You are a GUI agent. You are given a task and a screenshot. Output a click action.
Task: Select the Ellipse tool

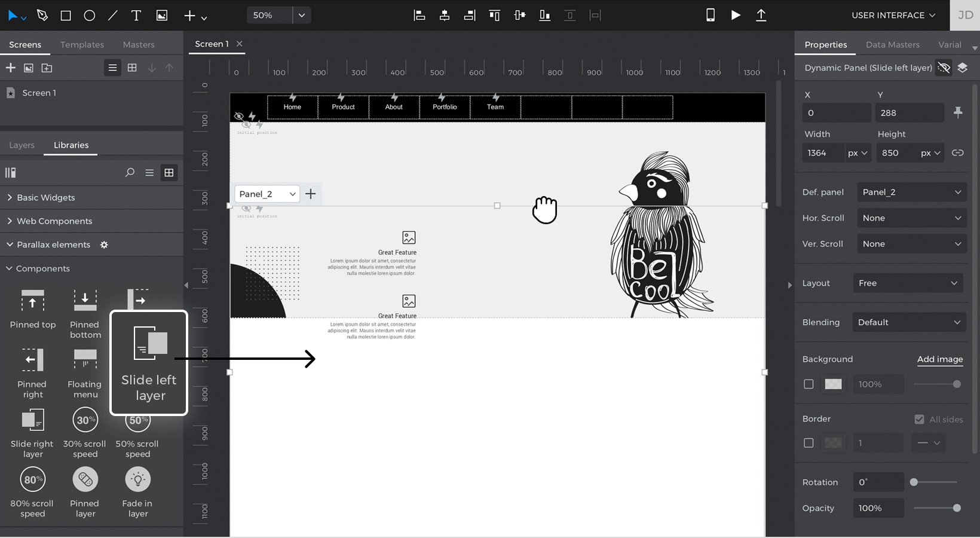click(x=89, y=16)
